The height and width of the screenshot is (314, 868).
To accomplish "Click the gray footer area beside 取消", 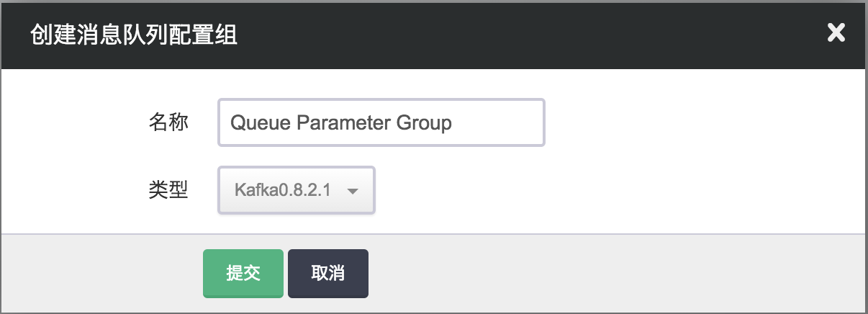I will [x=576, y=274].
